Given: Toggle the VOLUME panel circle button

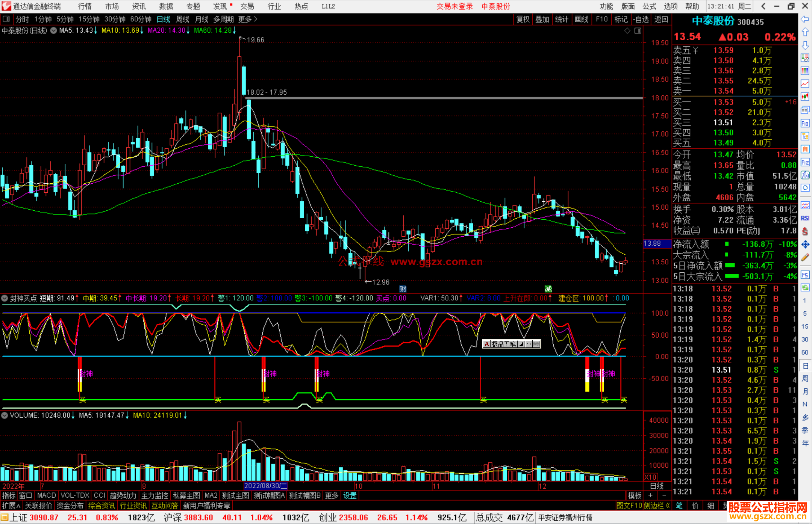Looking at the screenshot, I should click(5, 415).
